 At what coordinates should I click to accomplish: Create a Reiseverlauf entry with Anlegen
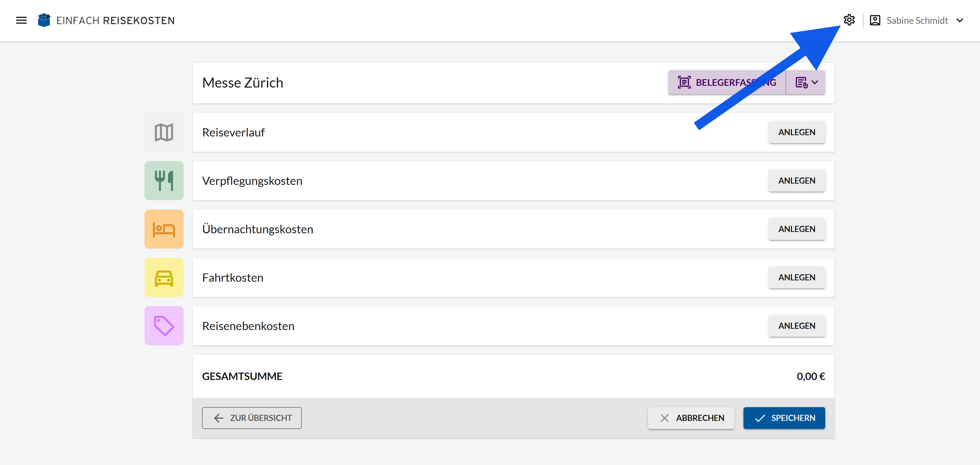coord(797,132)
